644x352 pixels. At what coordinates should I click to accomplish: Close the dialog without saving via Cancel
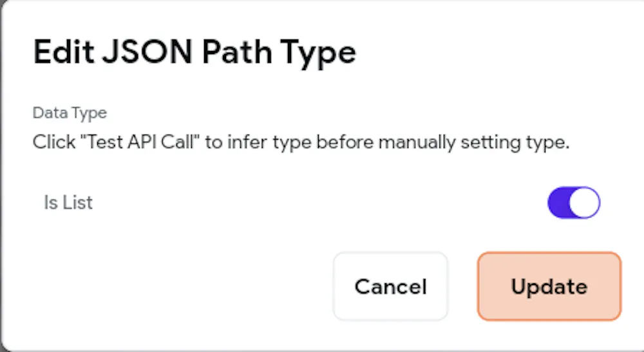pyautogui.click(x=390, y=286)
